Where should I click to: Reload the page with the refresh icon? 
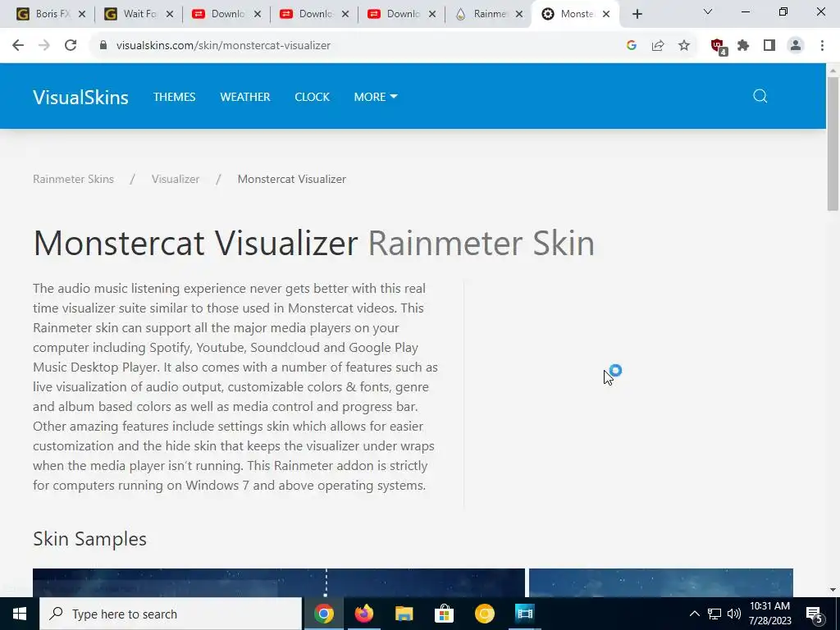click(71, 46)
